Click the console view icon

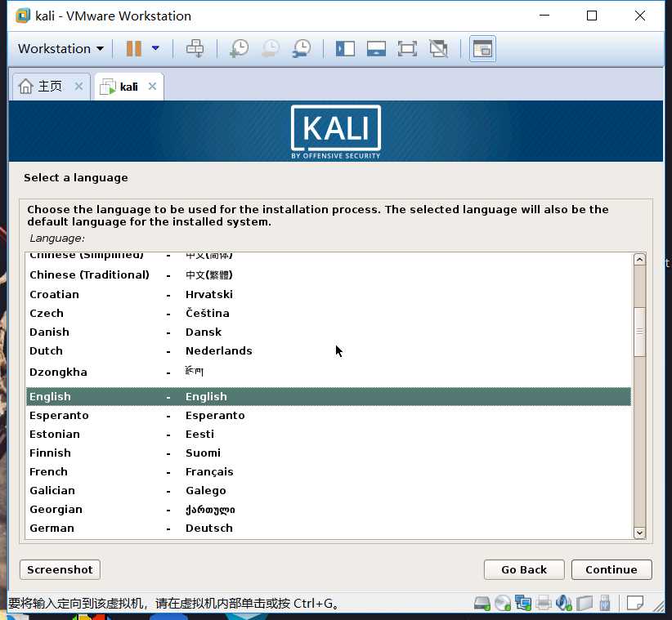coord(482,48)
